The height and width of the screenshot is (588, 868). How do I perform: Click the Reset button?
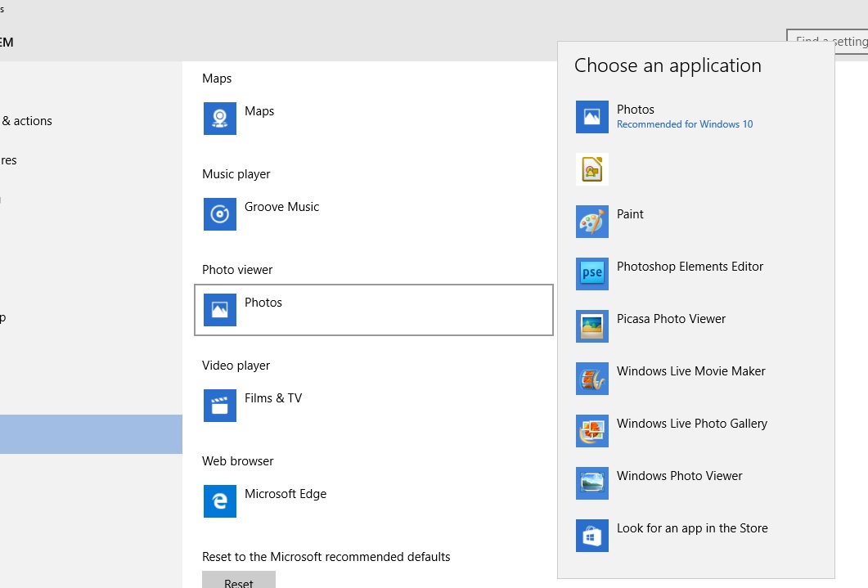(239, 580)
